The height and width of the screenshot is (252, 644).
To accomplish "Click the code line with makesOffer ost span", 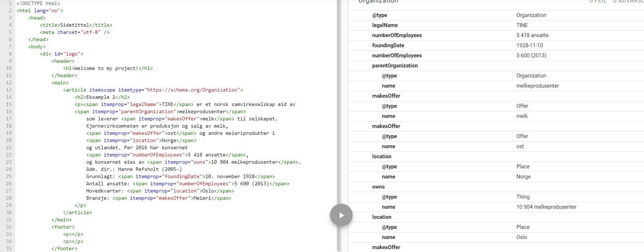I will tap(181, 133).
